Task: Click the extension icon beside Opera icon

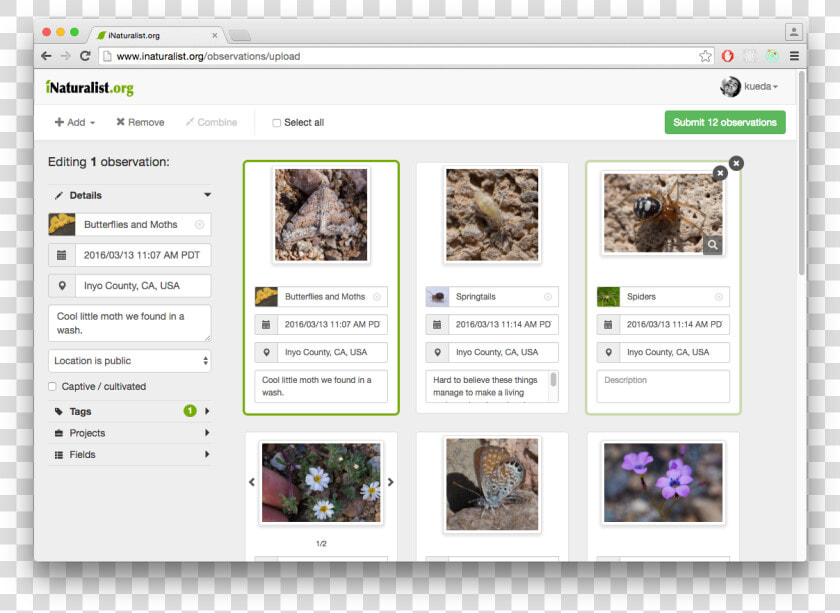Action: [x=750, y=56]
